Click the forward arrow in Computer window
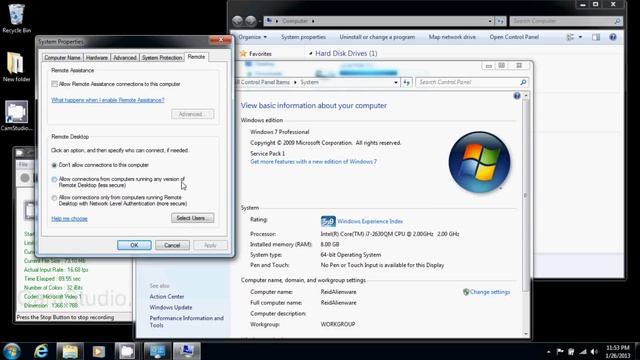The width and height of the screenshot is (640, 360). (x=251, y=20)
